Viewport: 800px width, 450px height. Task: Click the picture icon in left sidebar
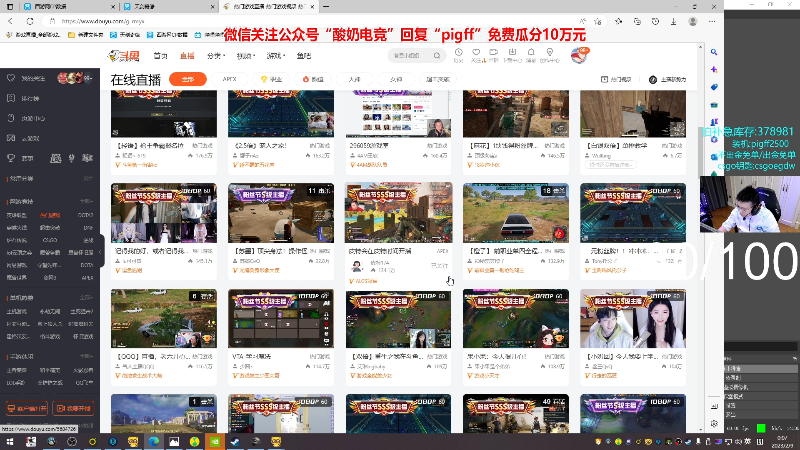click(11, 138)
